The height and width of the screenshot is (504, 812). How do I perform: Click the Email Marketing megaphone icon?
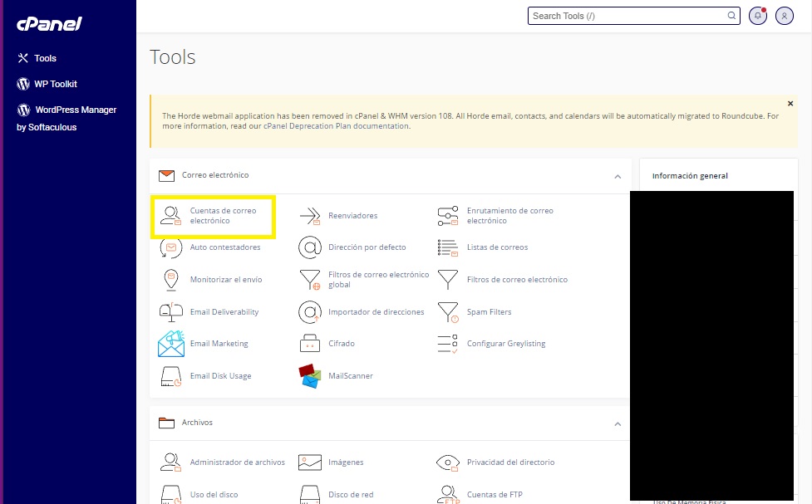point(171,344)
